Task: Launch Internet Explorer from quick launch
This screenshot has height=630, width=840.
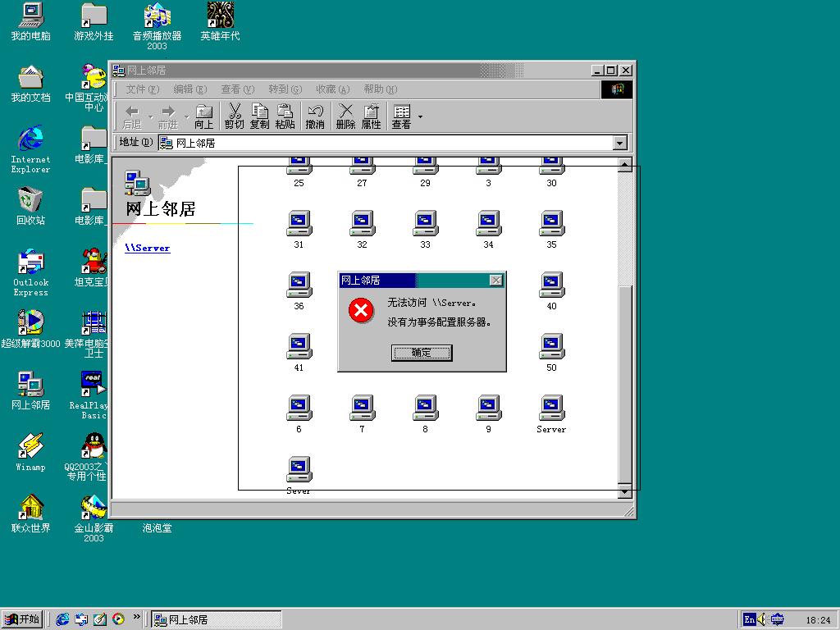Action: click(62, 619)
